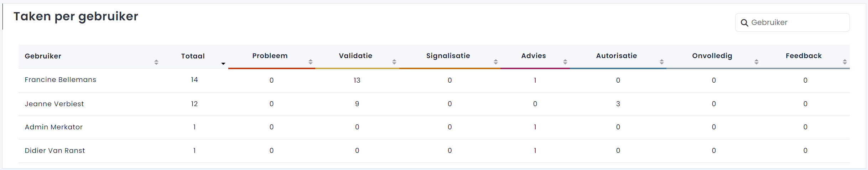Toggle Totaal column sort arrow

[223, 63]
